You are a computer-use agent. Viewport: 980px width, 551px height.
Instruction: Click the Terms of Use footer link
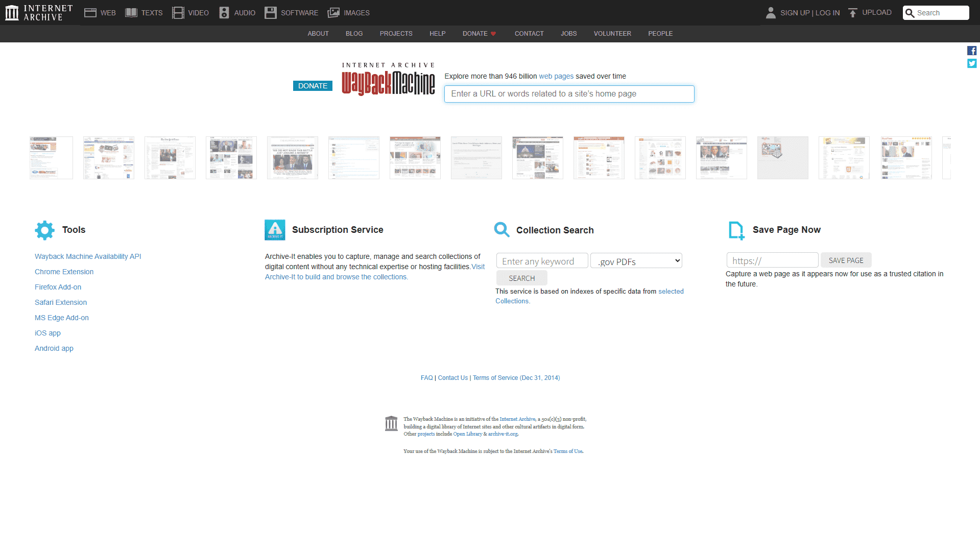tap(568, 451)
